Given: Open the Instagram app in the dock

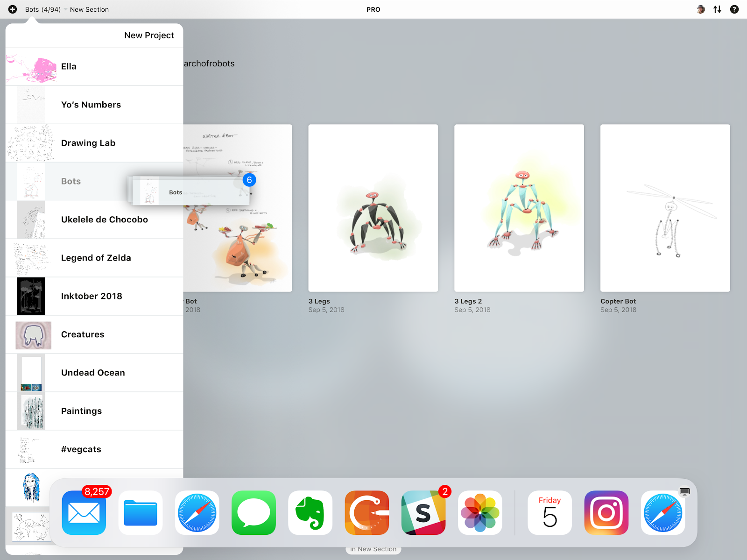Looking at the screenshot, I should point(606,513).
